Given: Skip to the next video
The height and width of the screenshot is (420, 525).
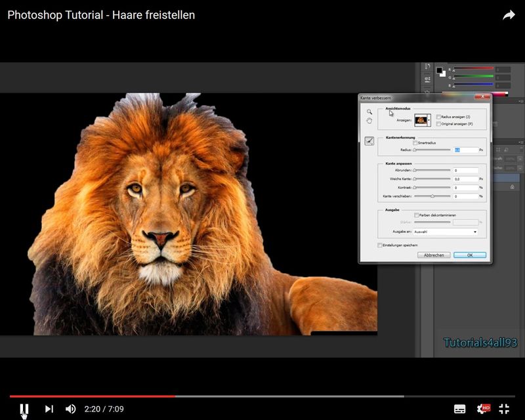Looking at the screenshot, I should point(49,409).
